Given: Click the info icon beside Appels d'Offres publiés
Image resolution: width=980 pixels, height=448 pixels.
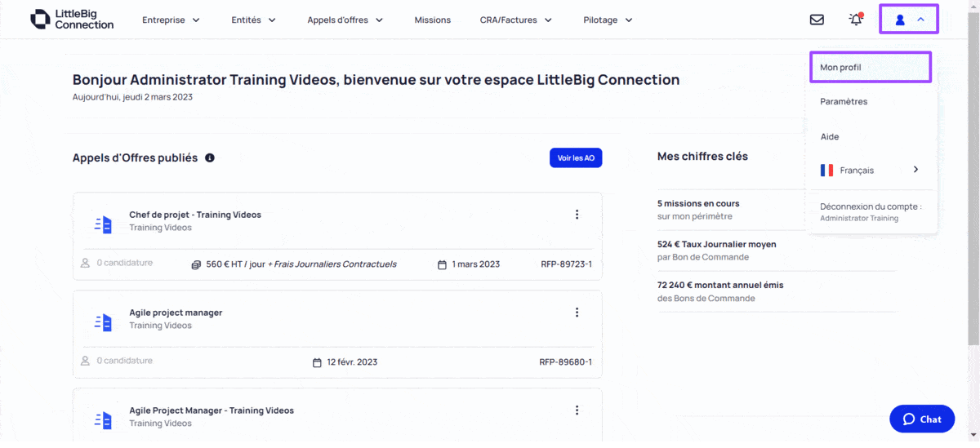Looking at the screenshot, I should pyautogui.click(x=210, y=157).
